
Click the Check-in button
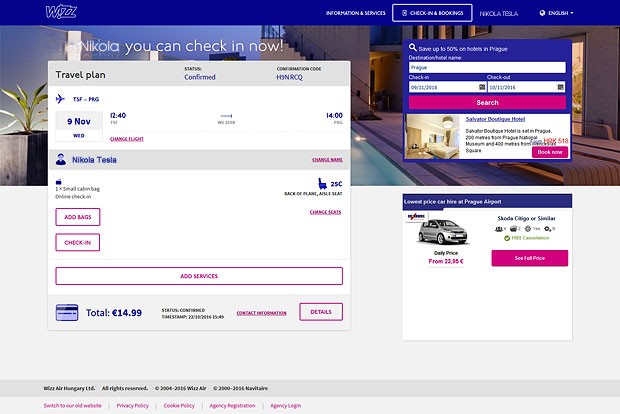[x=78, y=242]
